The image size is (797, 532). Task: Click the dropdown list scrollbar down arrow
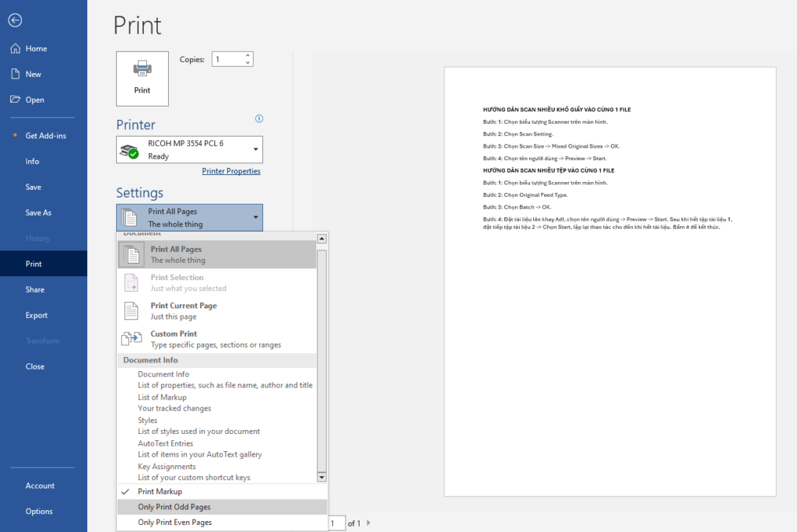pyautogui.click(x=322, y=476)
